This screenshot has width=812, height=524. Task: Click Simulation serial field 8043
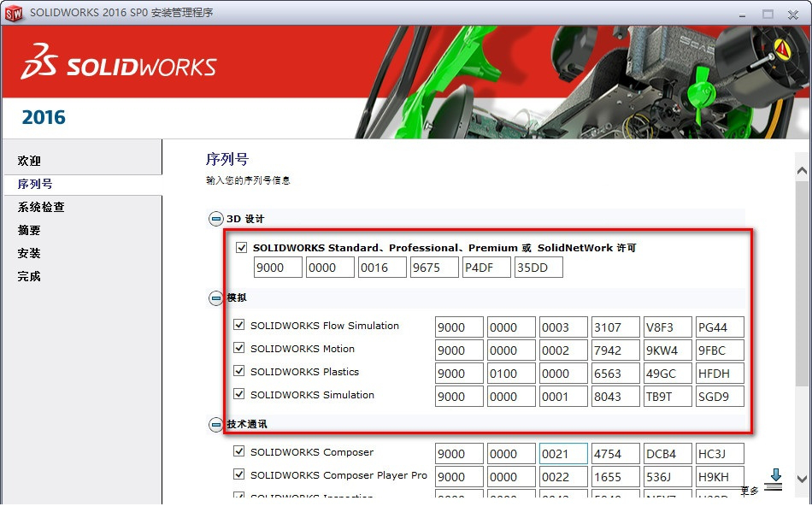[615, 396]
